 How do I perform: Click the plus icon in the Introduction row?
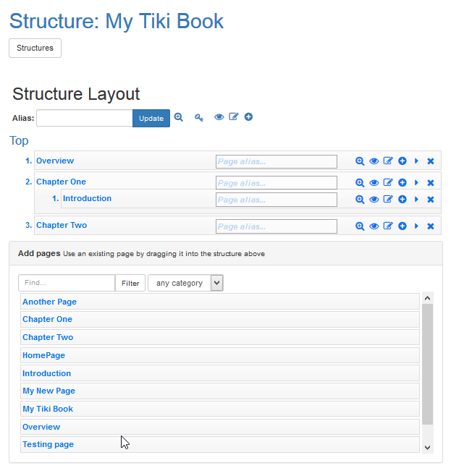pyautogui.click(x=402, y=199)
